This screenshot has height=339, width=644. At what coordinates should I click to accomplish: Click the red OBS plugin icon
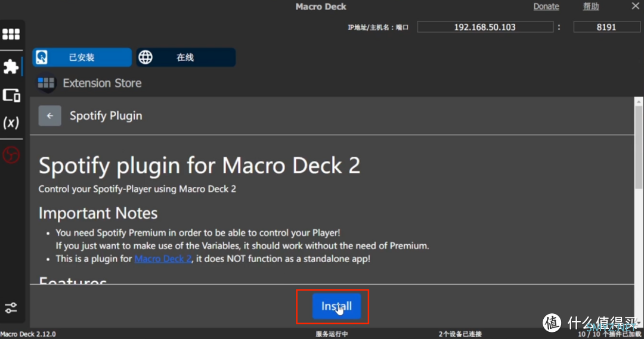[x=11, y=155]
